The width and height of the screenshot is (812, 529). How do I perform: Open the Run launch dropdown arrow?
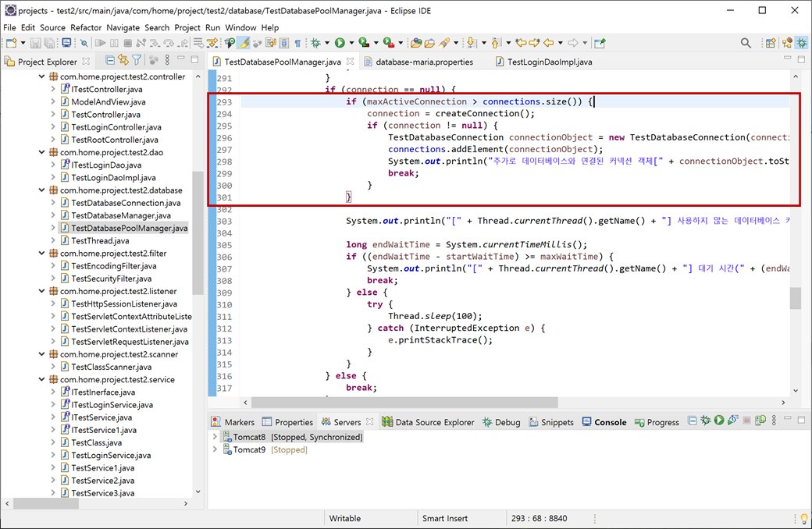click(x=351, y=44)
